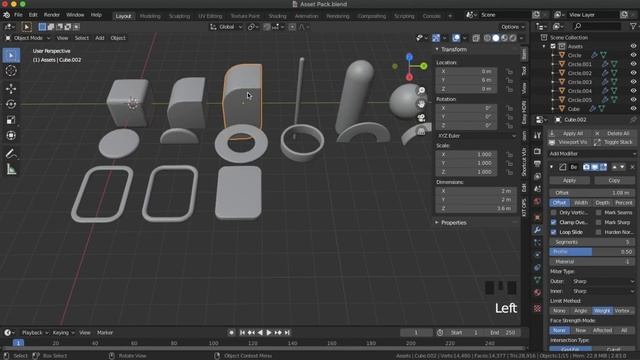Toggle the camera view icon
The height and width of the screenshot is (360, 640).
[x=421, y=118]
